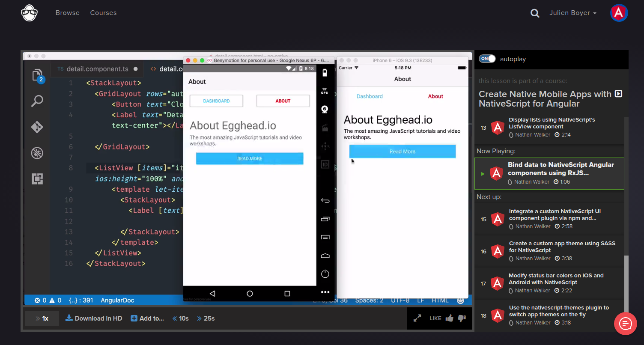Image resolution: width=644 pixels, height=345 pixels.
Task: Click </ListView> on code line 15
Action: click(118, 253)
